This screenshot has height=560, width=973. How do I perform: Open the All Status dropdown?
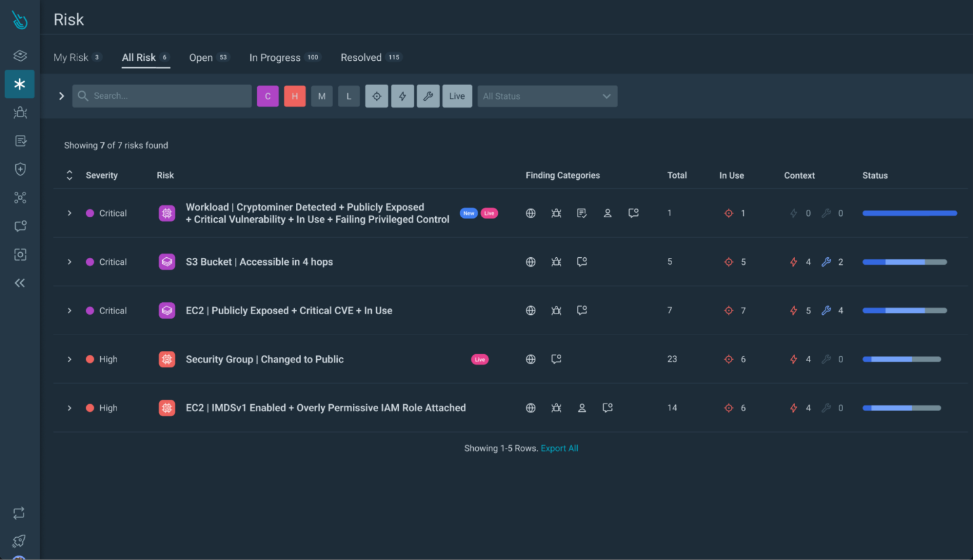[x=547, y=96]
